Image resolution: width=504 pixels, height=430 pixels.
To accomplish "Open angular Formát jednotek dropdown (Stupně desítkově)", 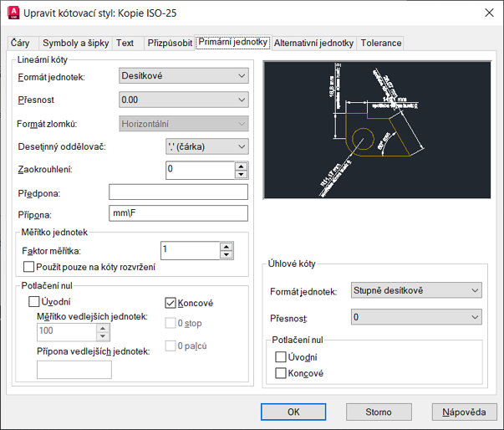I will click(x=416, y=290).
